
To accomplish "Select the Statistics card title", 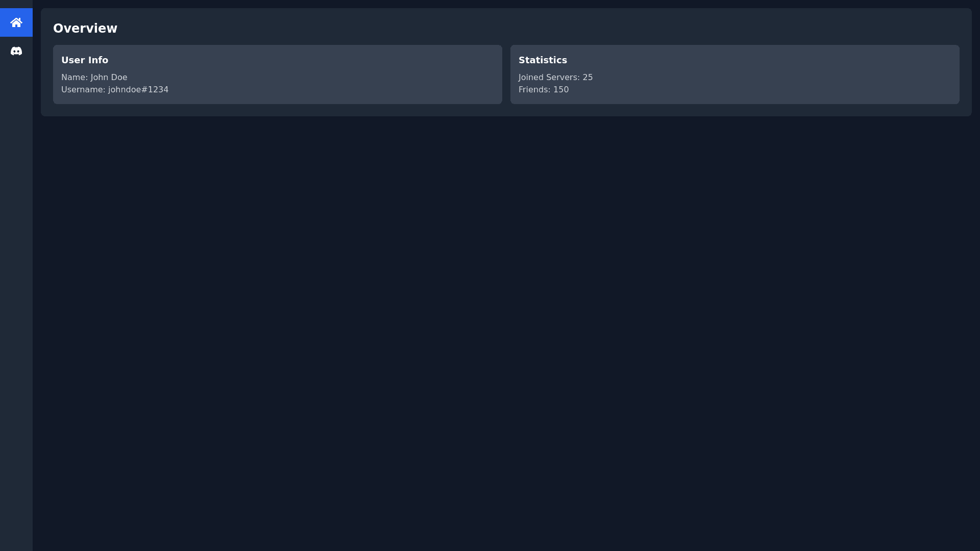I will click(543, 60).
